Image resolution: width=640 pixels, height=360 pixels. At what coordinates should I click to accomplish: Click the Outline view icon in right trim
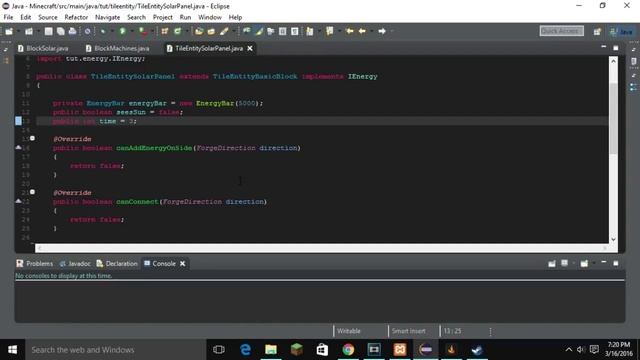pyautogui.click(x=633, y=87)
